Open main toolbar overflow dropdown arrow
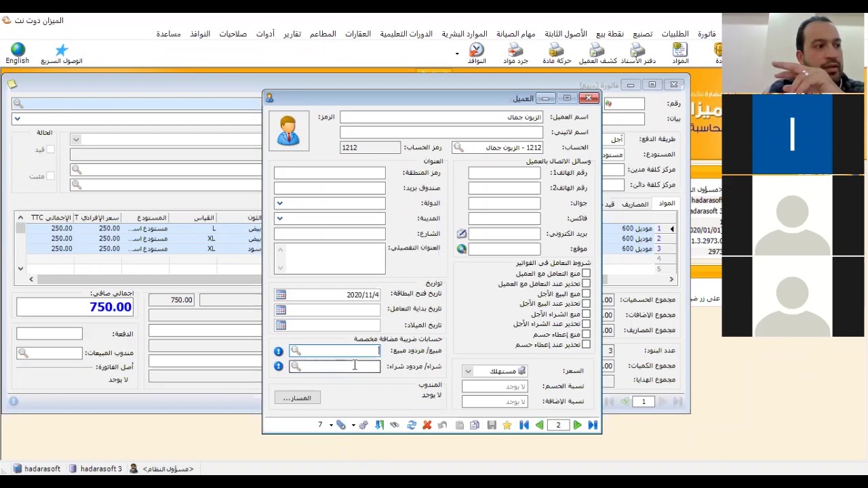The image size is (868, 488). (457, 54)
